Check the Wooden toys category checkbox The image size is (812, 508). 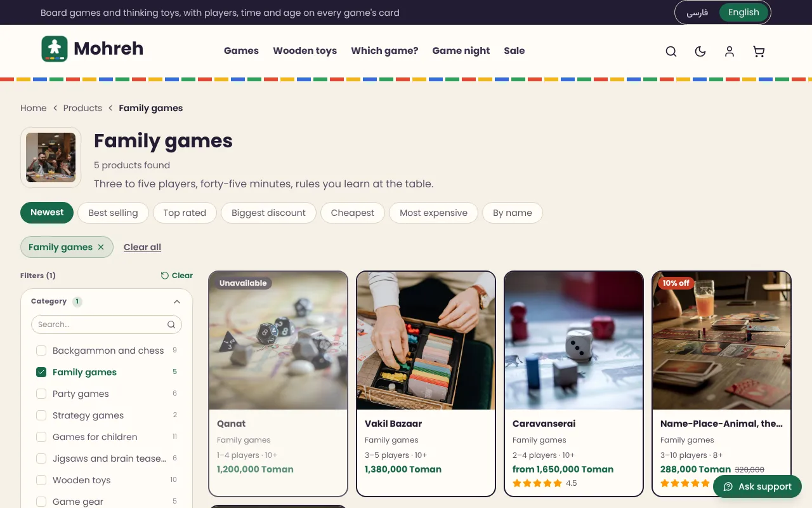pyautogui.click(x=41, y=480)
